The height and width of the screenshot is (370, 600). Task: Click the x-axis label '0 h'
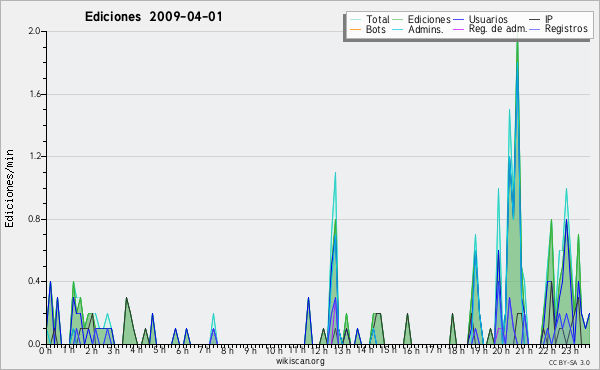pyautogui.click(x=45, y=351)
